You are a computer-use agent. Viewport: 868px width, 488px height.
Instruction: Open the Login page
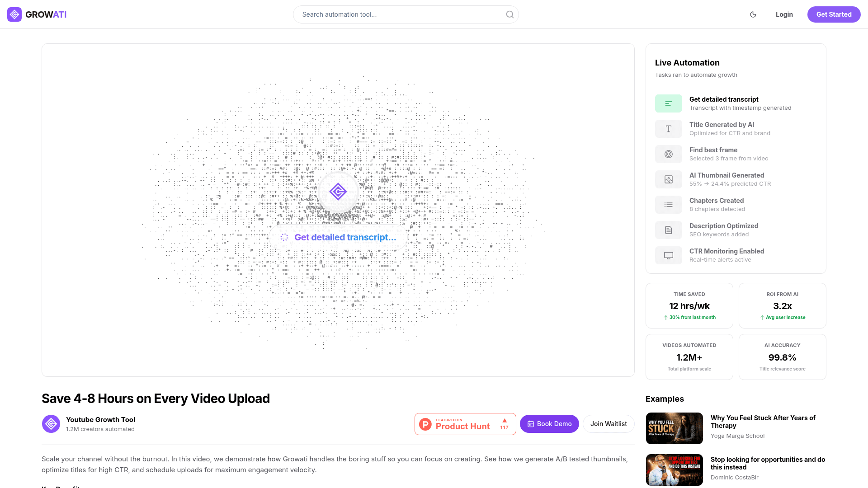[x=784, y=14]
